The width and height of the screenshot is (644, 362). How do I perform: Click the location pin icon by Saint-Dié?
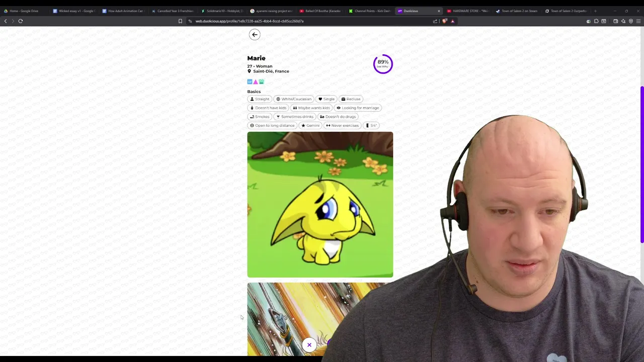(249, 71)
